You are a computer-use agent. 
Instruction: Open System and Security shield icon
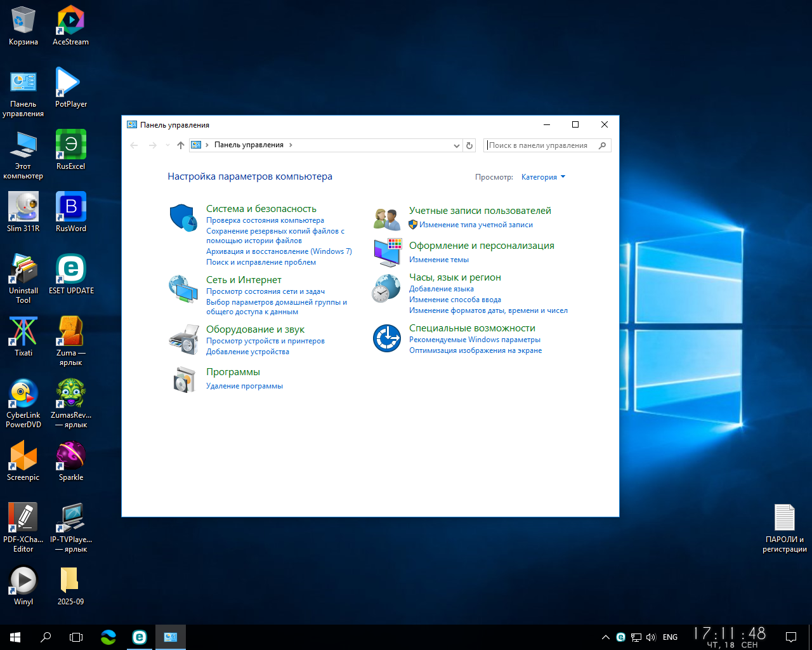click(x=183, y=218)
